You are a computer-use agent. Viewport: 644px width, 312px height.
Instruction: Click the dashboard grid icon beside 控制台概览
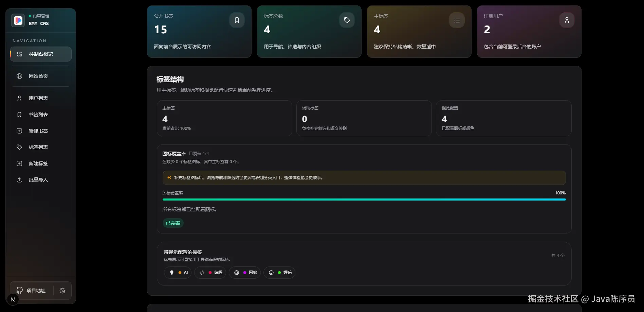(20, 54)
